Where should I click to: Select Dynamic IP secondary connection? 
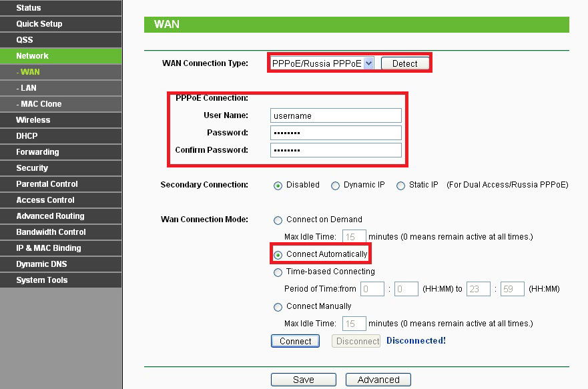[x=335, y=185]
